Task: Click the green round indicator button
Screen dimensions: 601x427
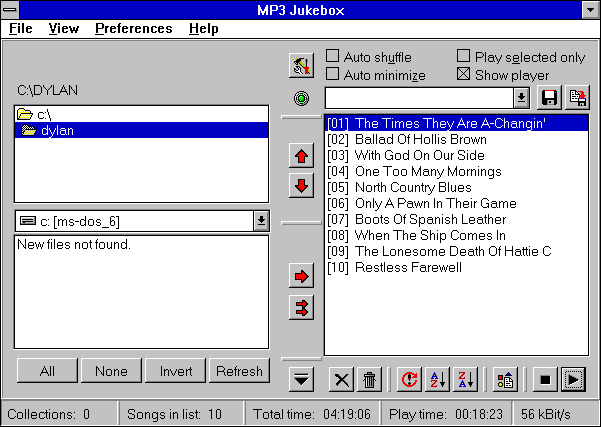Action: [301, 99]
